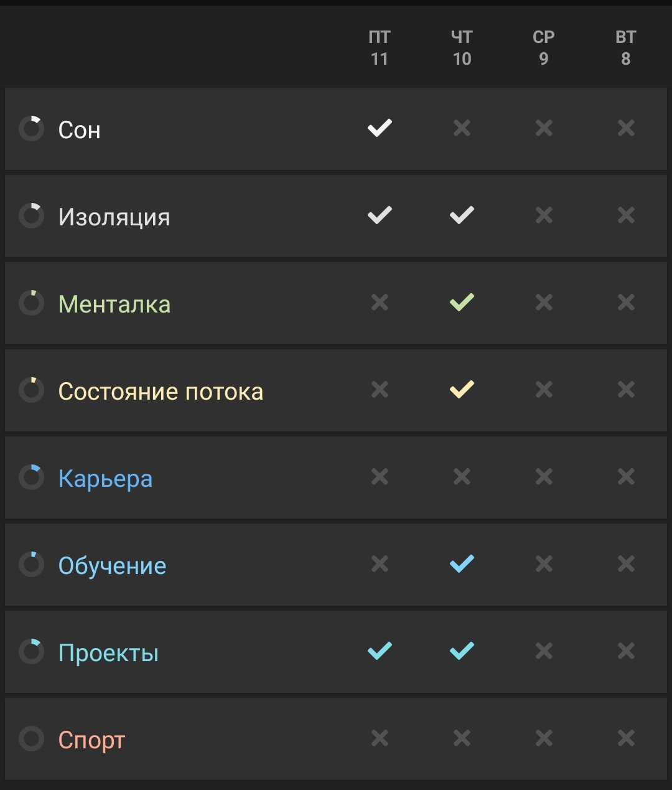Select the СР 9 date header
672x790 pixels.
(544, 48)
